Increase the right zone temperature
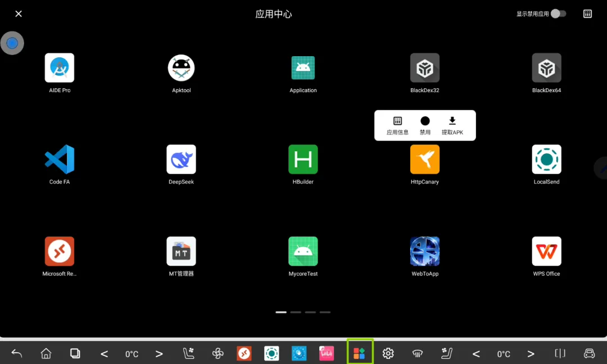Image resolution: width=607 pixels, height=364 pixels. tap(531, 353)
